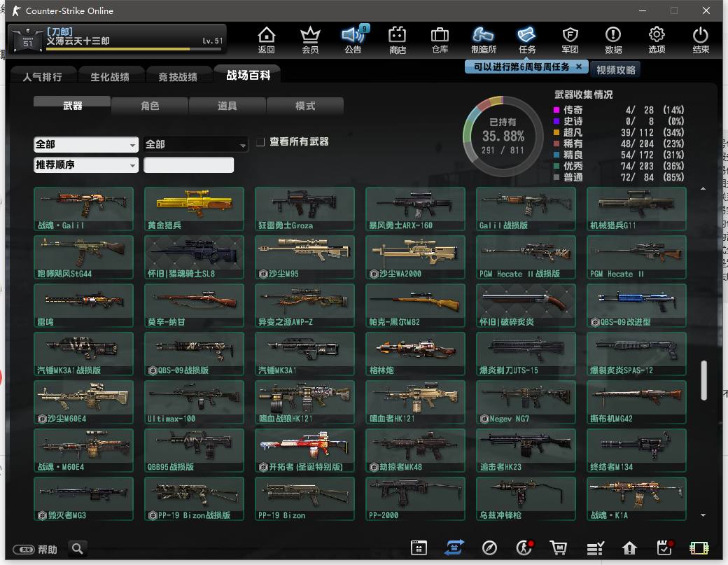The image size is (728, 565).
Task: Click the orange 超凡 rarity swatch
Action: pyautogui.click(x=556, y=132)
